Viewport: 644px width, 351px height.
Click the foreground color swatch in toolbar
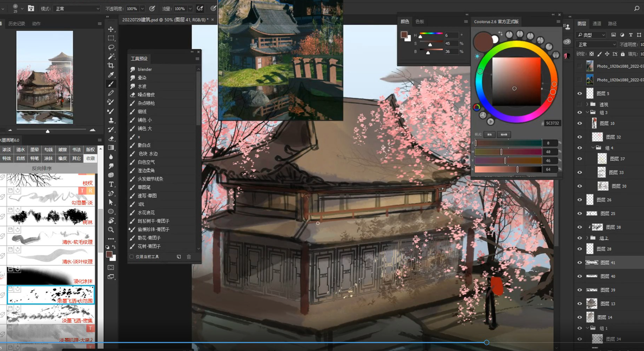pyautogui.click(x=109, y=254)
